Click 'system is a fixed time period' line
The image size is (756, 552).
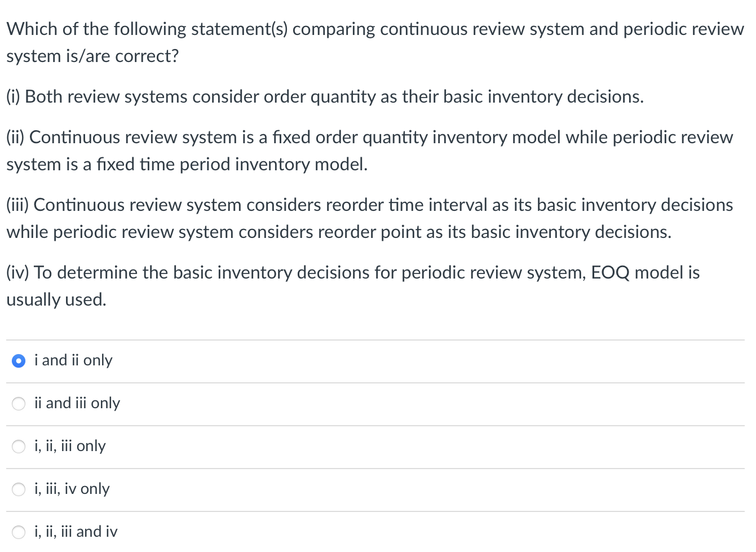point(187,164)
